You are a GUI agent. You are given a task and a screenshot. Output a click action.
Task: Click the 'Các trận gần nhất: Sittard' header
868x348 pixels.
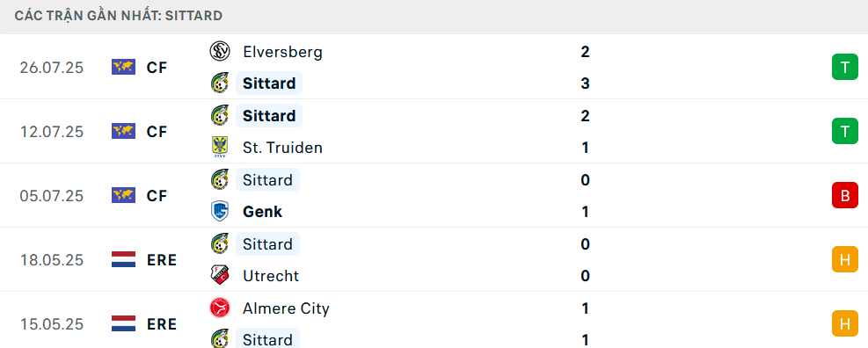[119, 16]
